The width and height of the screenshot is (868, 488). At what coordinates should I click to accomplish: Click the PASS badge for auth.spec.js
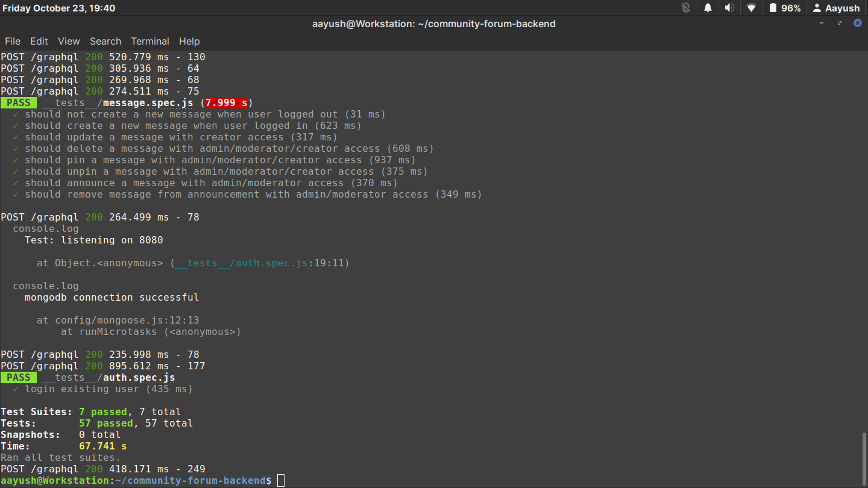coord(19,378)
